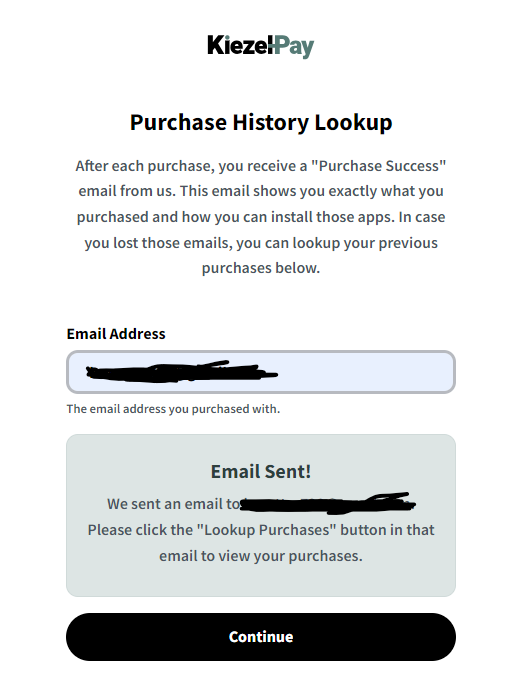Click the 'Pay' part of the logo
The width and height of the screenshot is (509, 695).
click(292, 47)
